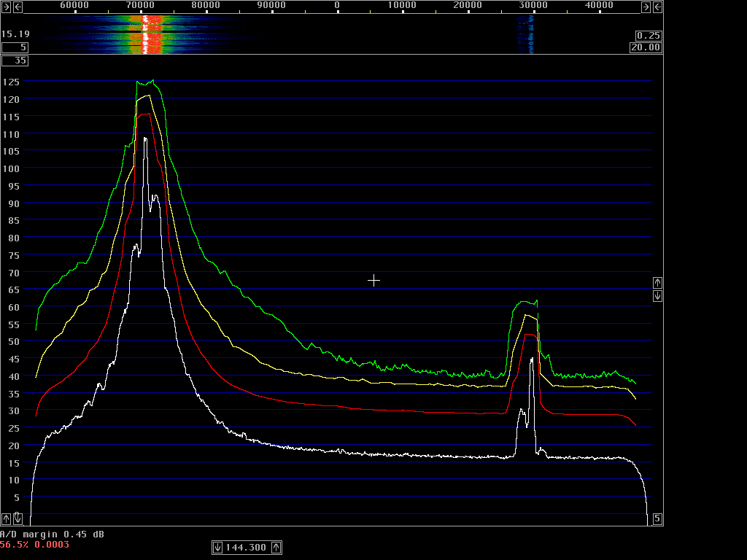Click the 15.19 readout at waterfall left

coord(15,34)
